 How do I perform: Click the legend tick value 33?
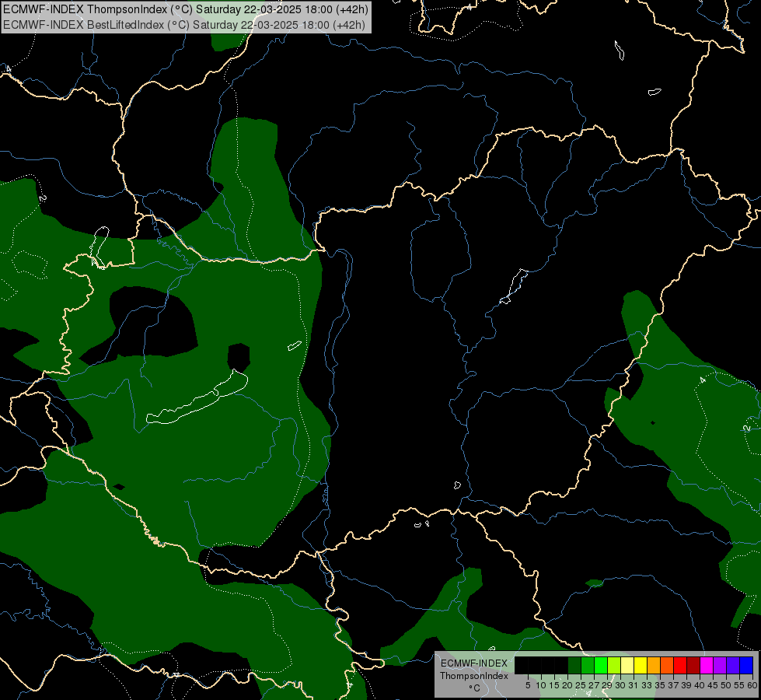[x=647, y=685]
